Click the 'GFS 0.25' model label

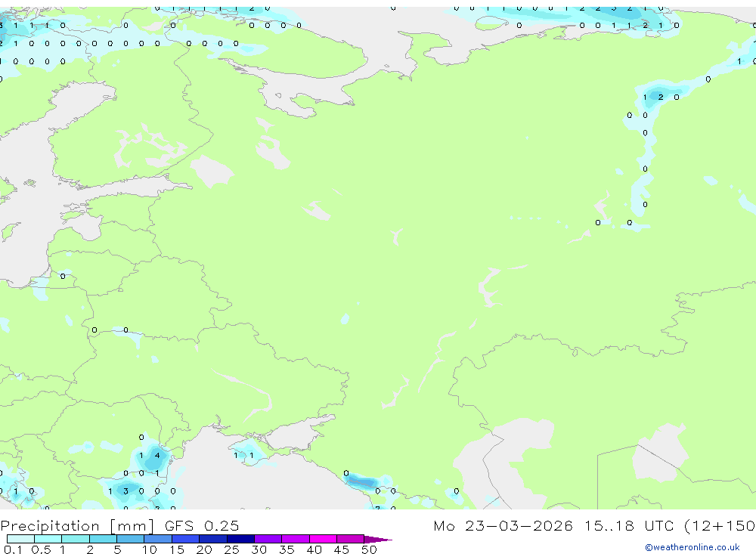click(202, 526)
